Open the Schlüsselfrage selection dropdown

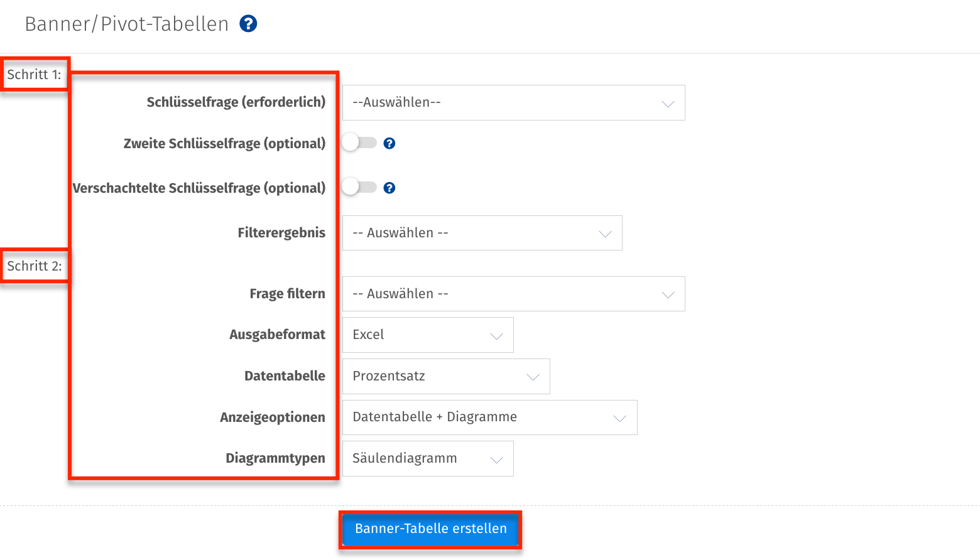pyautogui.click(x=513, y=102)
